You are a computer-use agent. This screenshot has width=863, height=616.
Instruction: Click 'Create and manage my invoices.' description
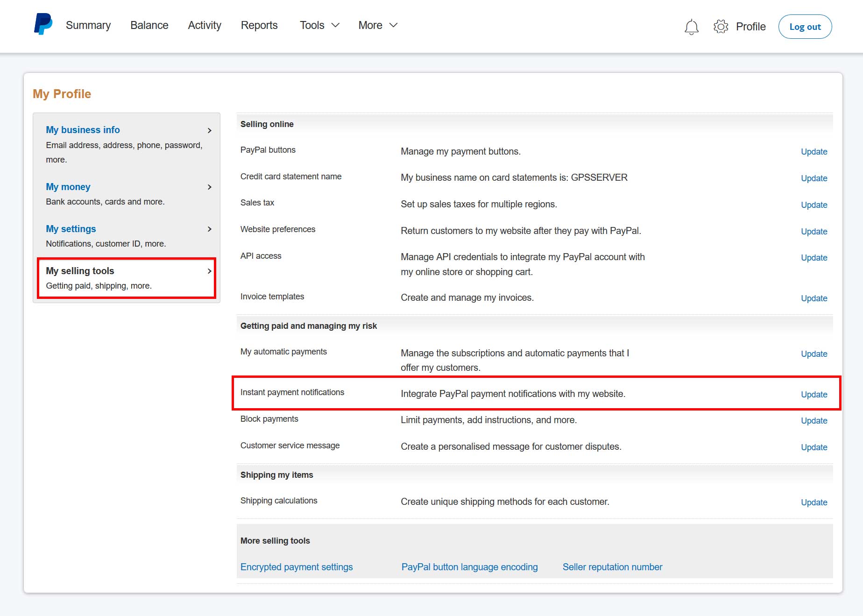467,297
